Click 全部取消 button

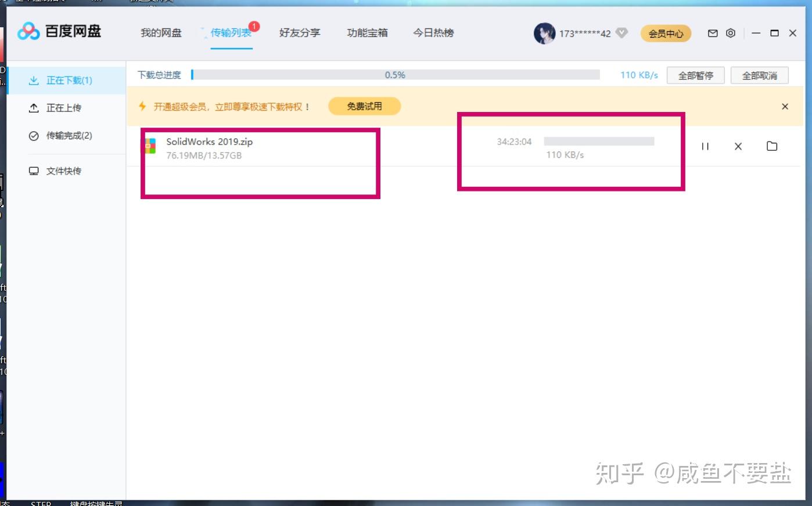(760, 75)
